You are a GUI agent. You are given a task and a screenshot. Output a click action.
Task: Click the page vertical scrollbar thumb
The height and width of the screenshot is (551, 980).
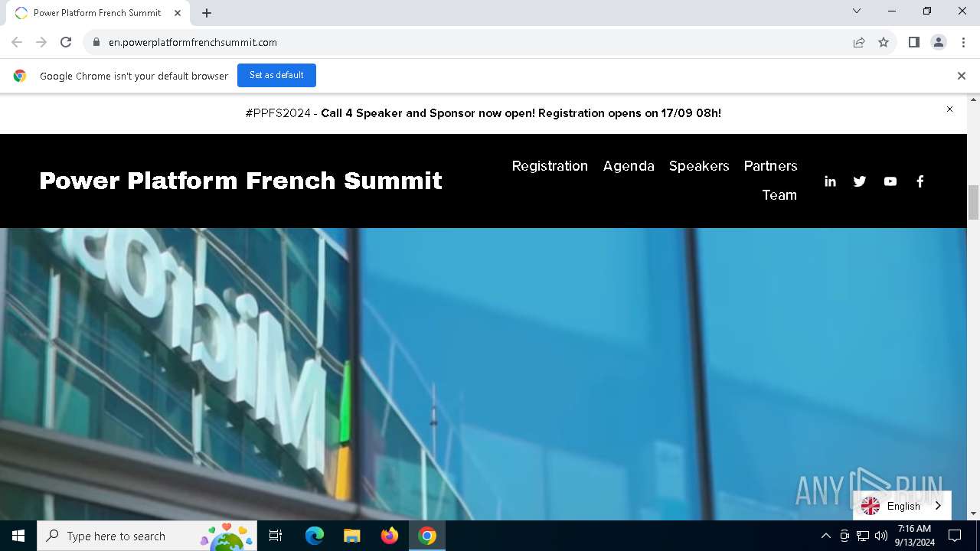coord(974,202)
